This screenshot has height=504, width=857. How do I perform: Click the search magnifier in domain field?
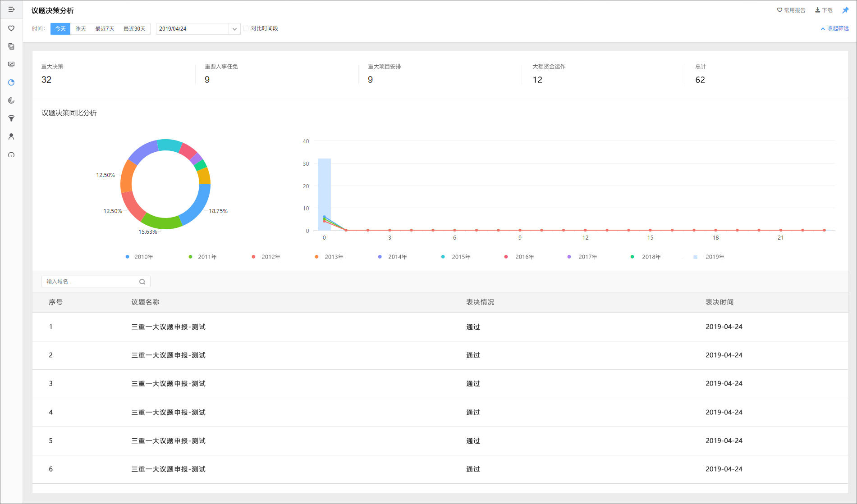[x=142, y=282]
